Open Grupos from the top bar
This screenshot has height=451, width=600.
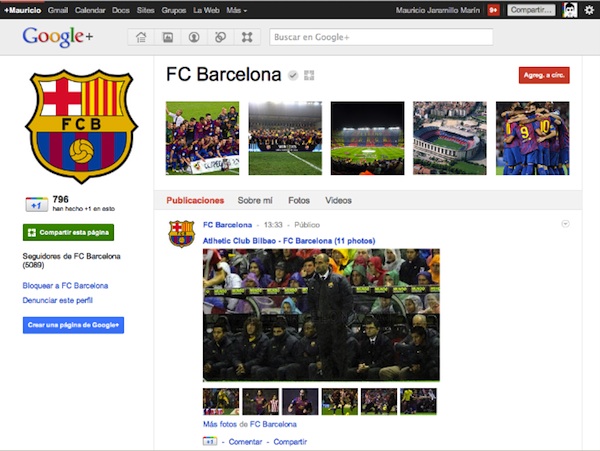tap(174, 10)
